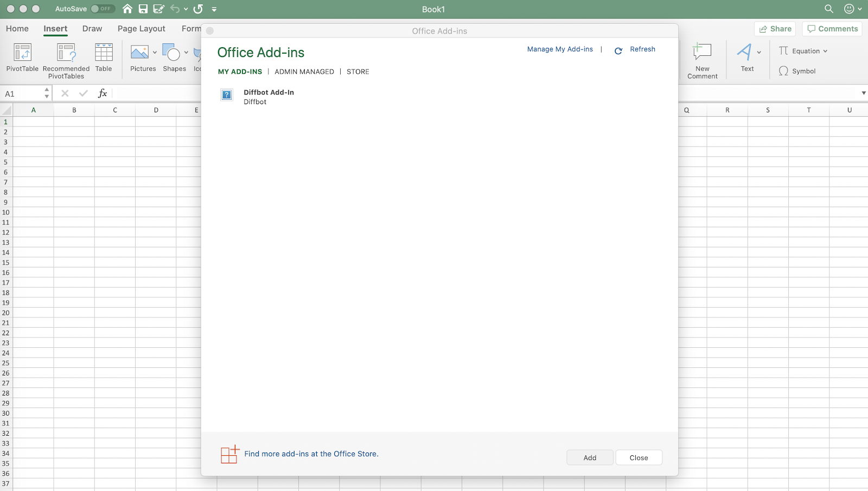Select the Insert ribbon tab
Screen dimensions: 868x491
pos(55,29)
